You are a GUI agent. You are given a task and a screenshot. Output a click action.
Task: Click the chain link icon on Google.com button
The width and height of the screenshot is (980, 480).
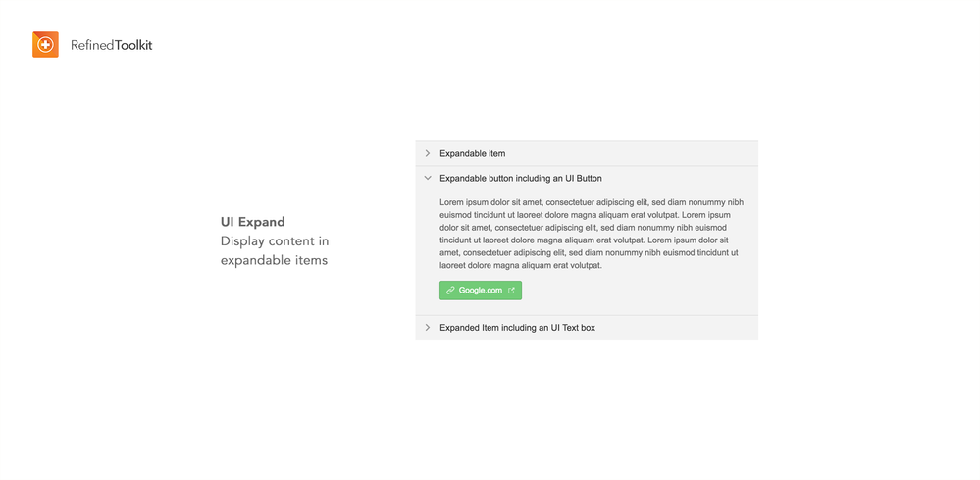pos(450,291)
